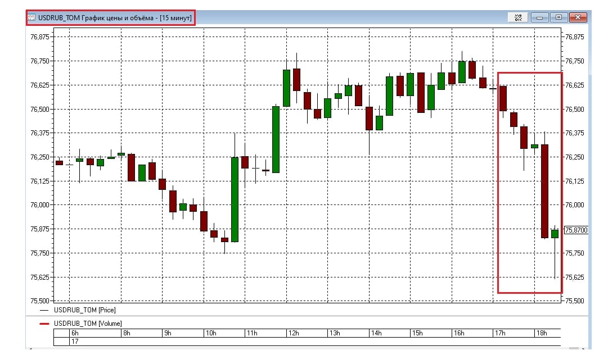This screenshot has height=364, width=608.
Task: Click the 18h time axis label
Action: click(541, 333)
